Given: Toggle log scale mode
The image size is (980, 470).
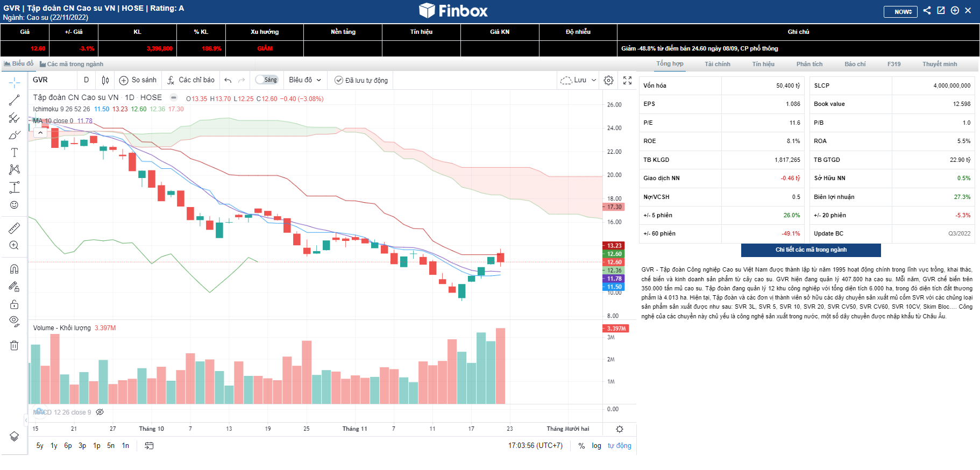Looking at the screenshot, I should pyautogui.click(x=596, y=446).
